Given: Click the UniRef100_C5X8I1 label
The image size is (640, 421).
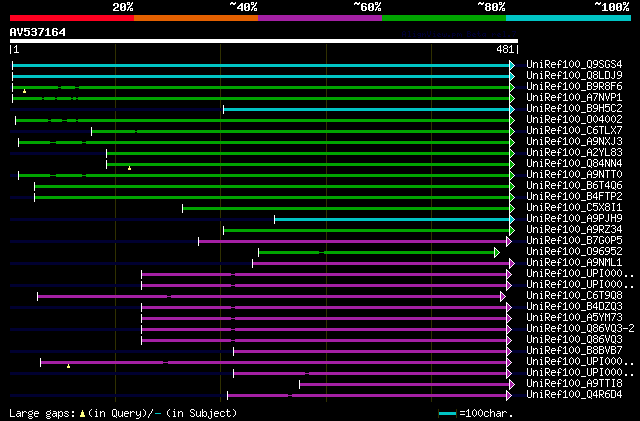Looking at the screenshot, I should pyautogui.click(x=574, y=208).
